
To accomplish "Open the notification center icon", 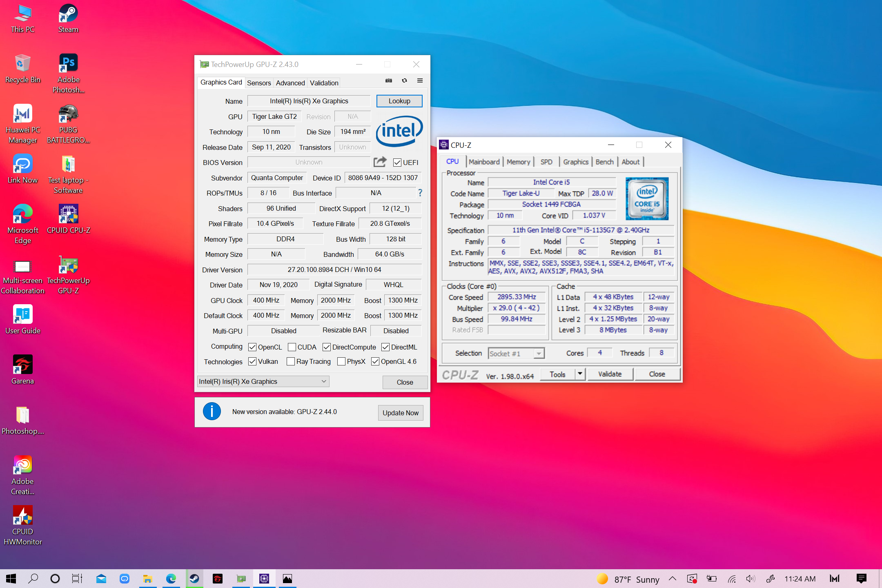I will click(x=861, y=579).
